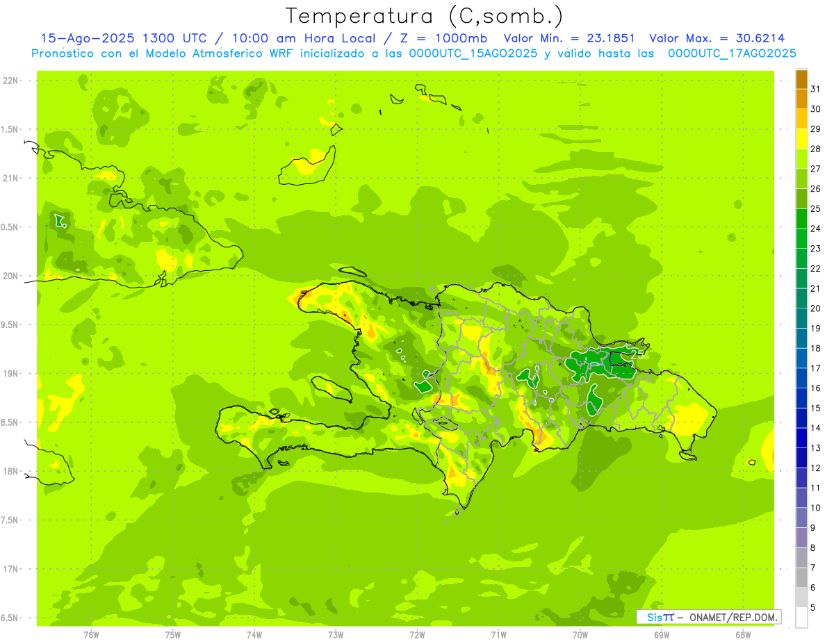Image resolution: width=834 pixels, height=644 pixels.
Task: Click the '22N' latitude label
Action: click(x=10, y=81)
